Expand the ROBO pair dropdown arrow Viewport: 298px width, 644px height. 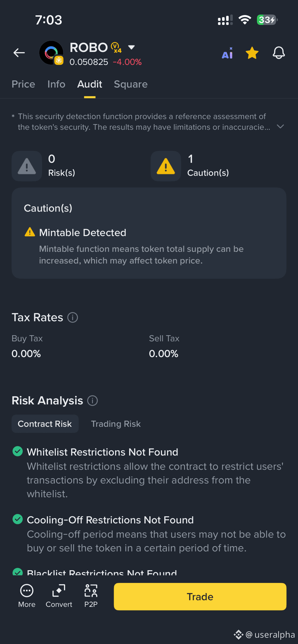(x=131, y=47)
